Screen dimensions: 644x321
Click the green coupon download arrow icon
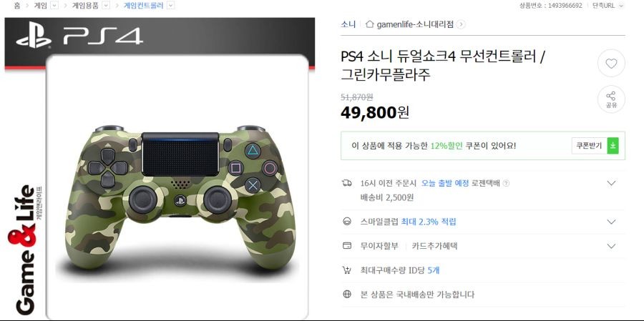coord(613,145)
